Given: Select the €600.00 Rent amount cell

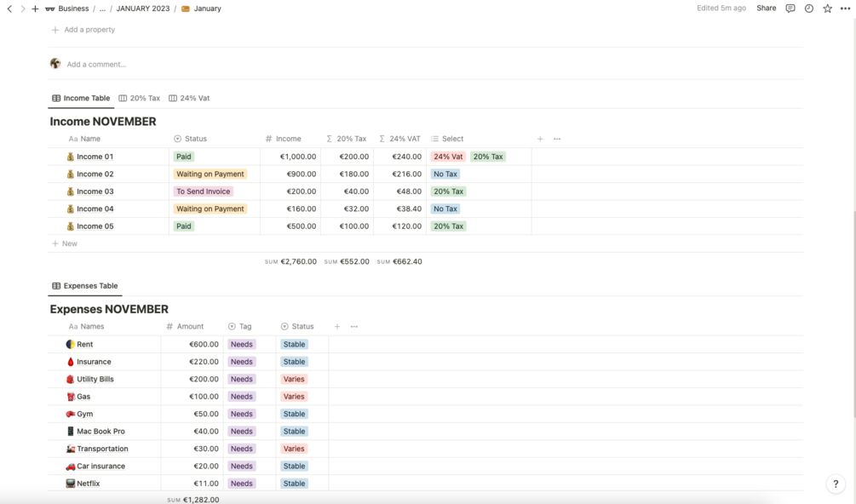Looking at the screenshot, I should tap(192, 344).
